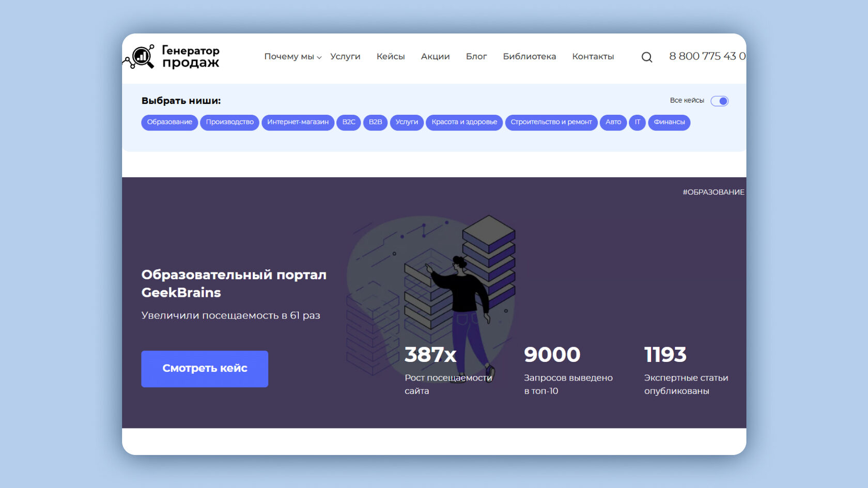
Task: Go to the Контакты page
Action: (593, 56)
